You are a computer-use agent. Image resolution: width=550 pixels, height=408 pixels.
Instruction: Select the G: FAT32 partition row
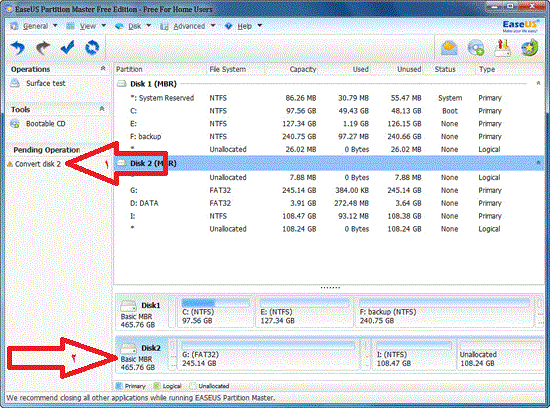[x=328, y=190]
